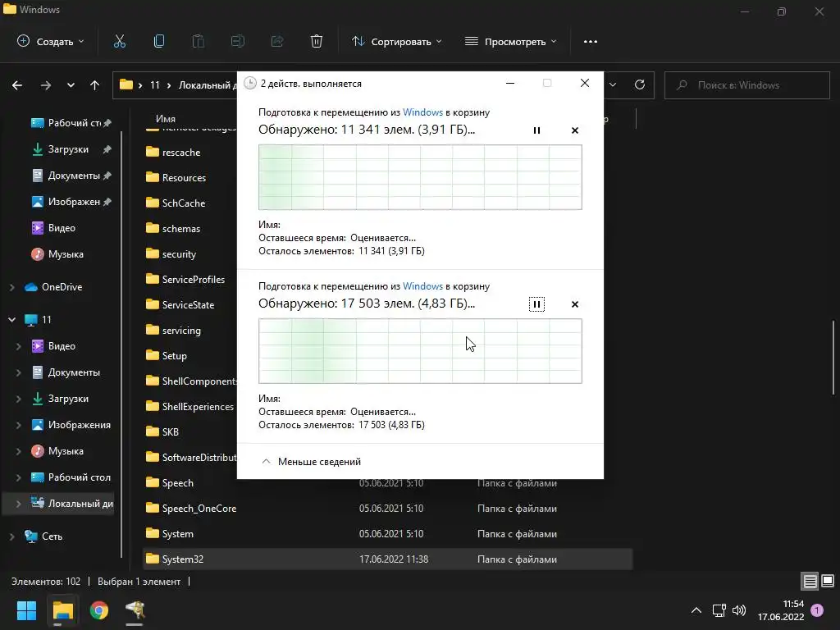This screenshot has width=840, height=630.
Task: Click the Paste clipboard icon
Action: click(x=199, y=41)
